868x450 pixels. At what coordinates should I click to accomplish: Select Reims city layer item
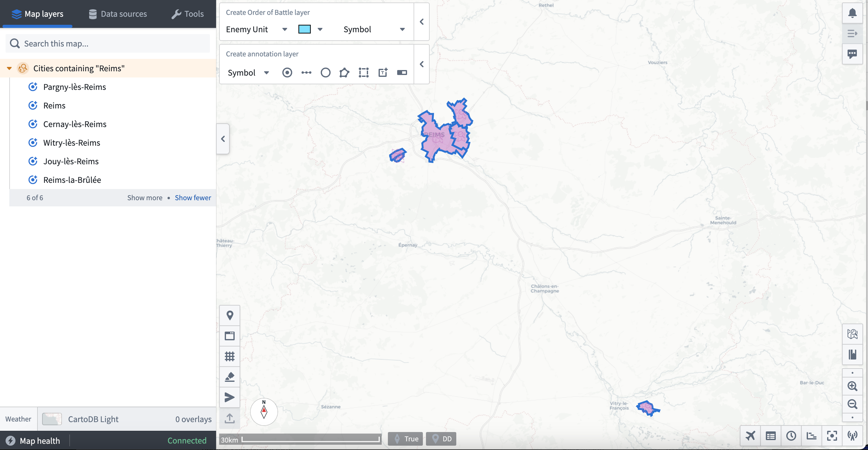pyautogui.click(x=54, y=106)
